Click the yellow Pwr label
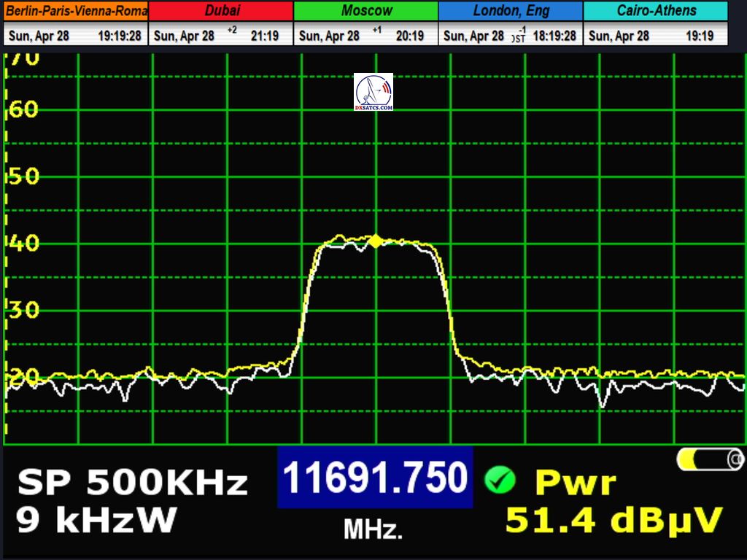The height and width of the screenshot is (560, 747). 576,483
